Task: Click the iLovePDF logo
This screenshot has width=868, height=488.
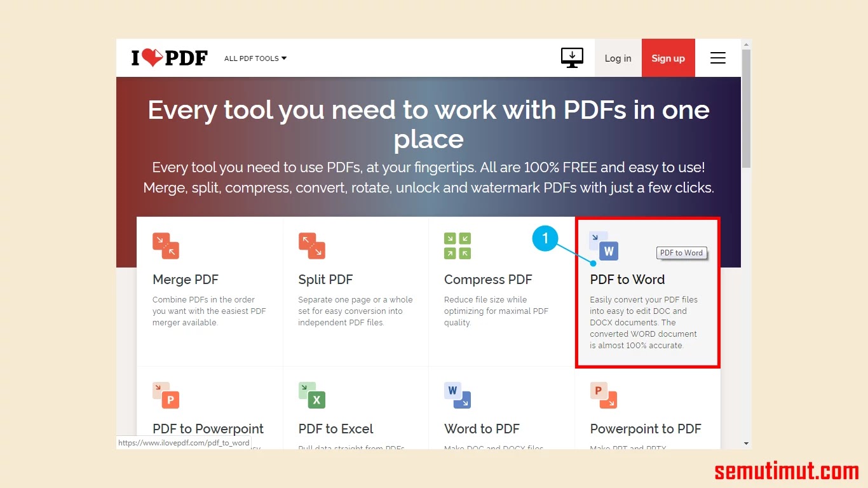Action: (170, 58)
